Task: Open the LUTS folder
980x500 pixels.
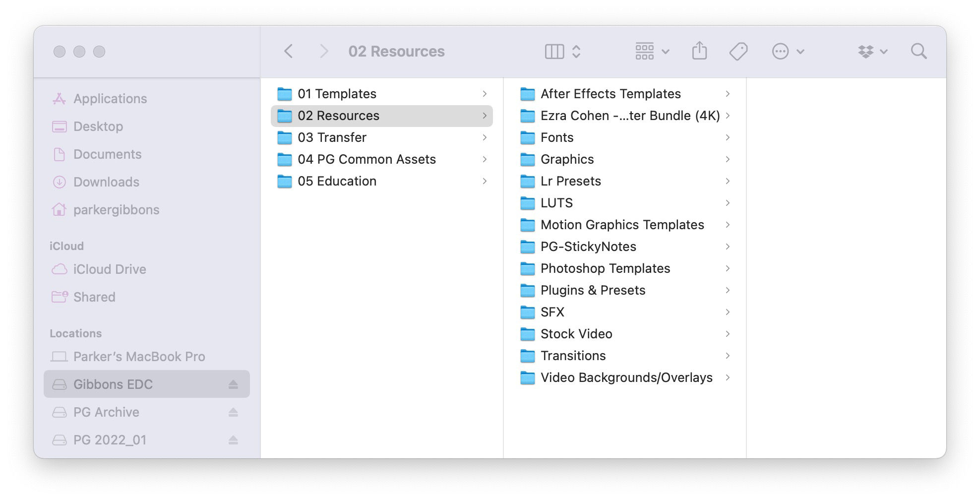Action: click(625, 203)
